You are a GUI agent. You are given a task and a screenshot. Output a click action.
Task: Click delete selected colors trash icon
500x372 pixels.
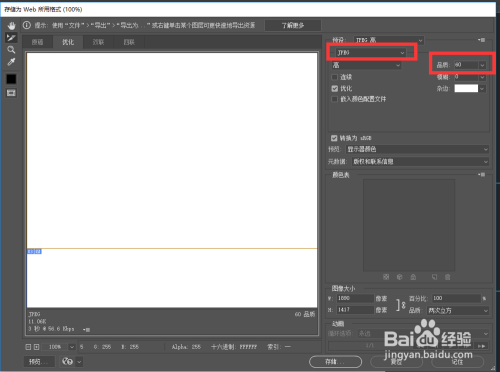coord(448,277)
